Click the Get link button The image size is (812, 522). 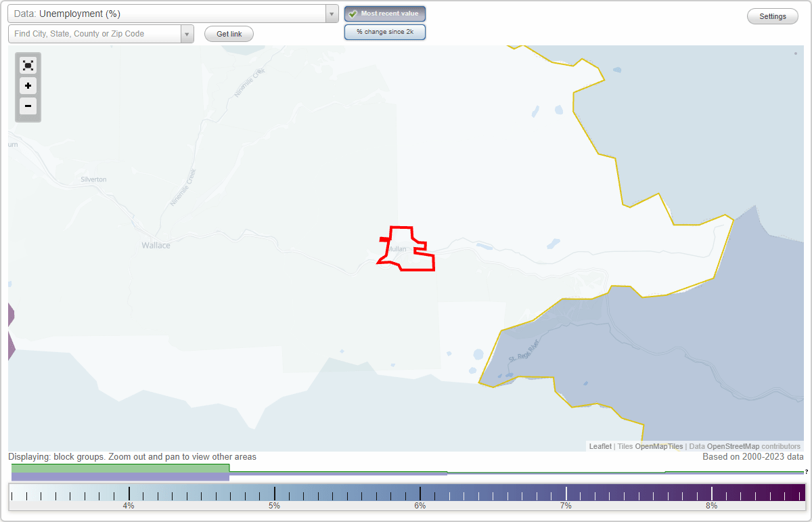click(229, 34)
